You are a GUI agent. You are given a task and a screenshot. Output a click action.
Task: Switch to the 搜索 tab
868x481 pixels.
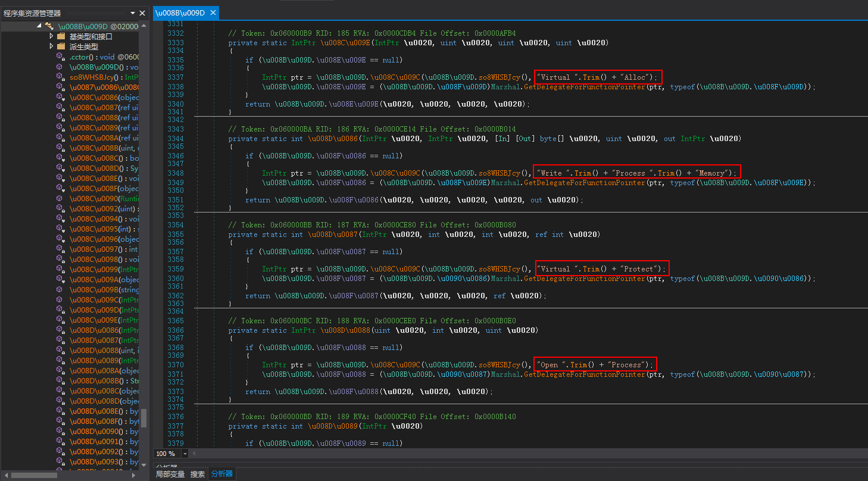point(198,474)
